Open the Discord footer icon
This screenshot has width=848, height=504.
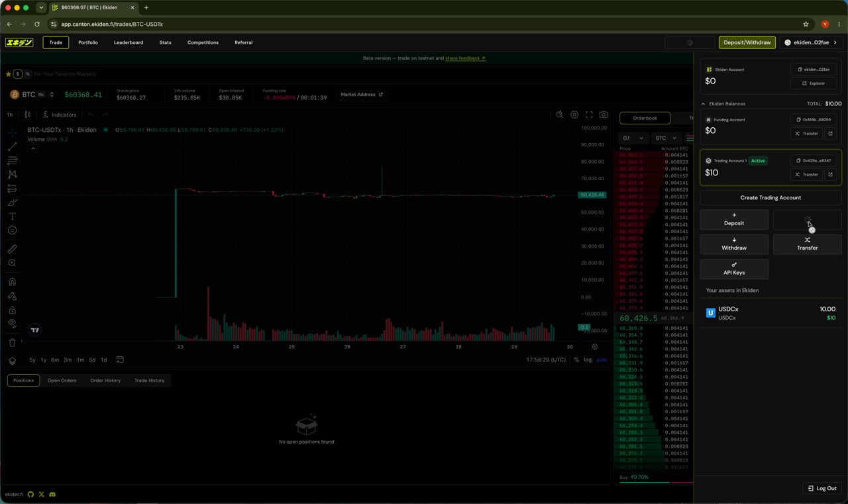click(52, 494)
